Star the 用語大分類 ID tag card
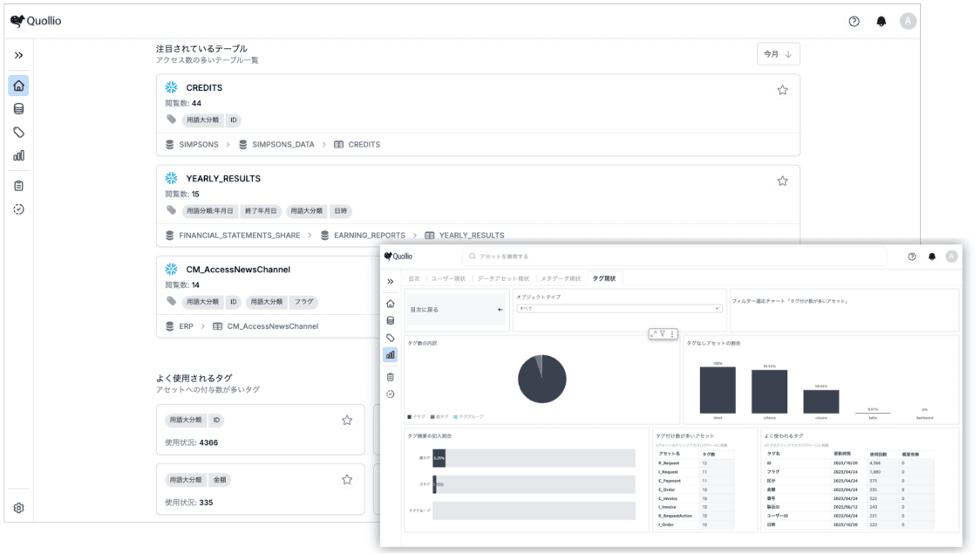980x555 pixels. point(347,420)
